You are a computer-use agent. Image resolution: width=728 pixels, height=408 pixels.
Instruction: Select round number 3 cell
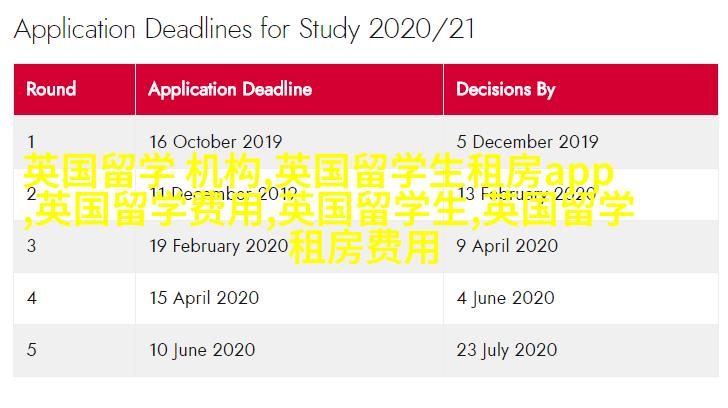pyautogui.click(x=32, y=245)
